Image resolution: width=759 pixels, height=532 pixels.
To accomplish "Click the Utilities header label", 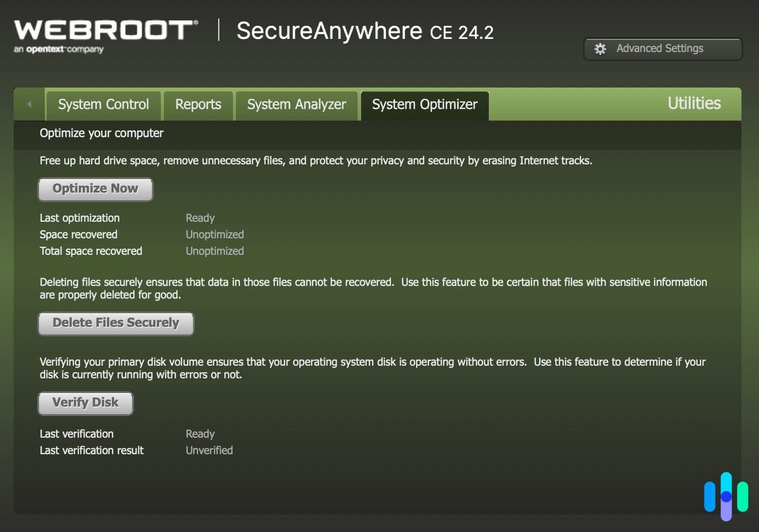I will (694, 104).
